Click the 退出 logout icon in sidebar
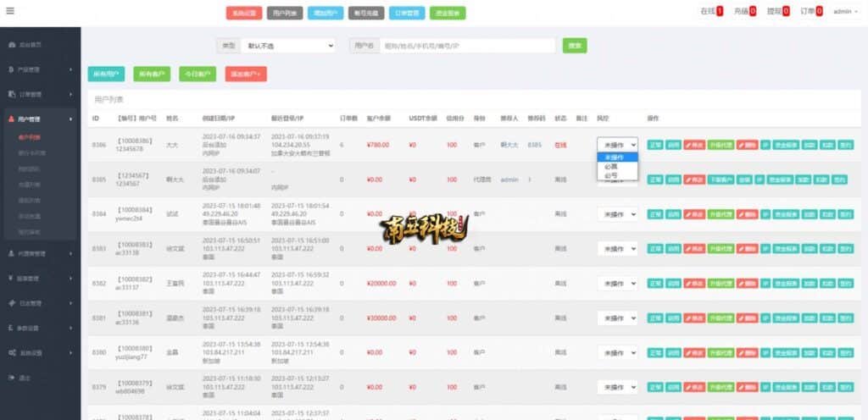The height and width of the screenshot is (420, 868). pyautogui.click(x=10, y=377)
